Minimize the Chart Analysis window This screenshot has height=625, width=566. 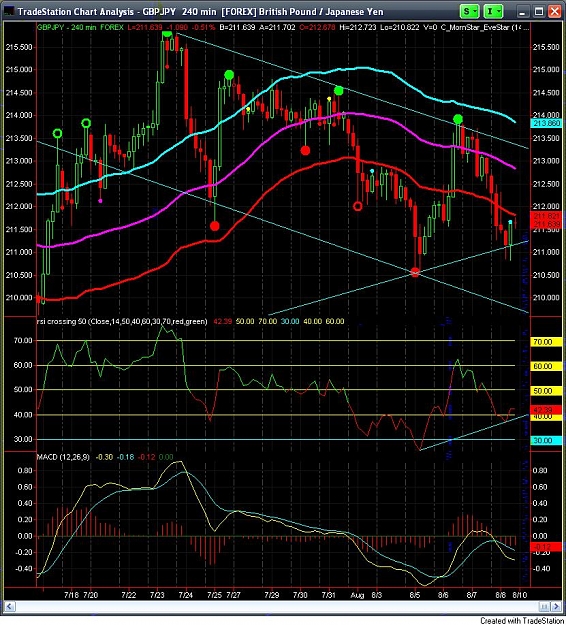tap(523, 12)
